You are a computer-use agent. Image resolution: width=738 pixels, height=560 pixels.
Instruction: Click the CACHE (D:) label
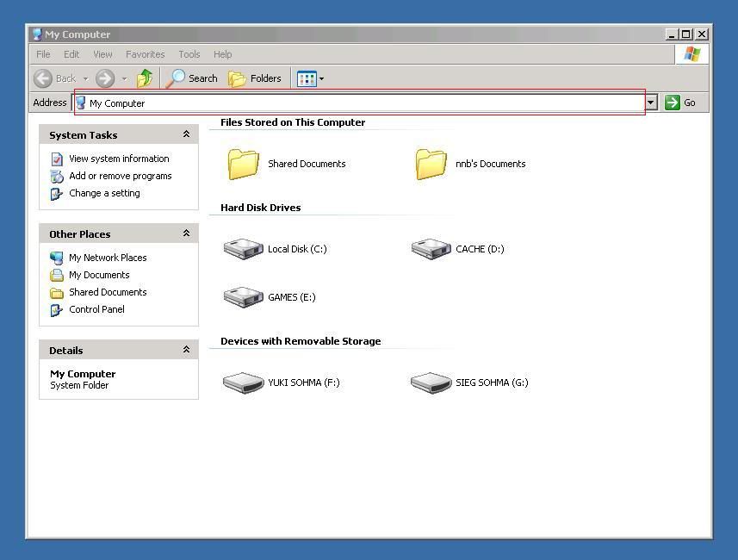coord(480,249)
